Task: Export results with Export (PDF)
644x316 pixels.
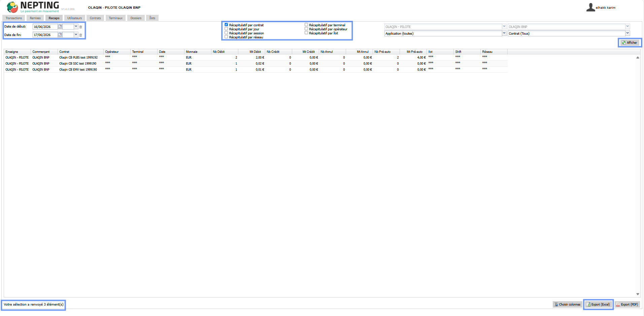Action: coord(627,305)
